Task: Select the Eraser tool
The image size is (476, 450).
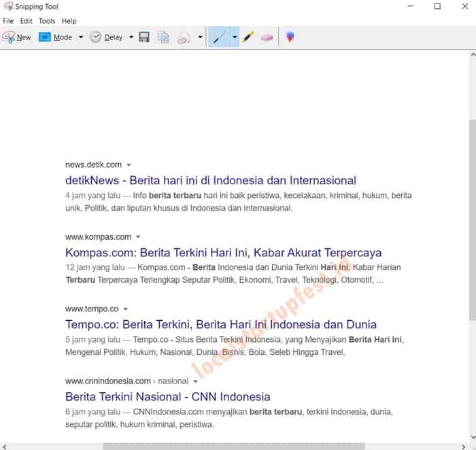Action: click(267, 37)
